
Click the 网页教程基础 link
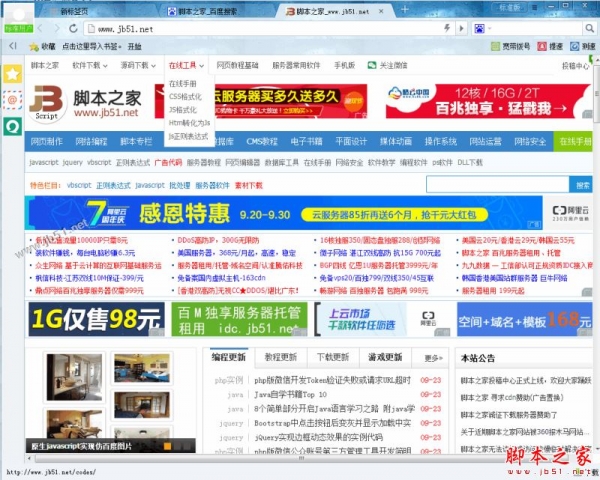(x=237, y=65)
